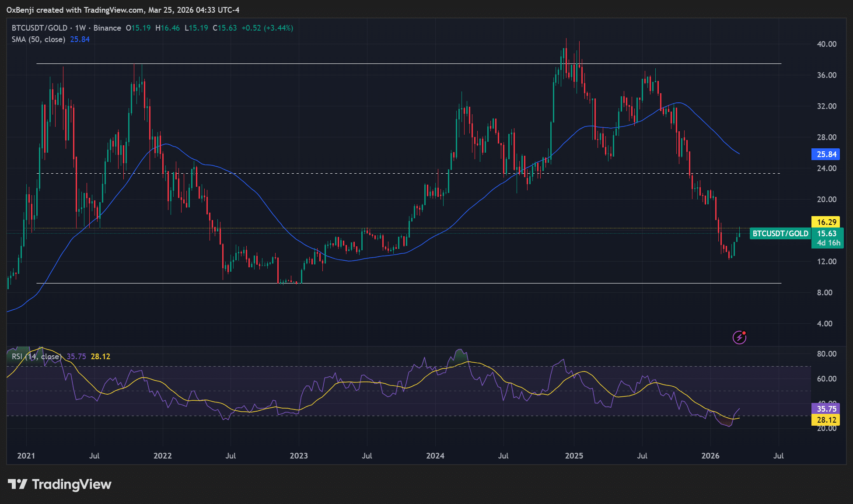The width and height of the screenshot is (853, 504).
Task: Select the RSI (14, close) indicator legend
Action: (37, 357)
